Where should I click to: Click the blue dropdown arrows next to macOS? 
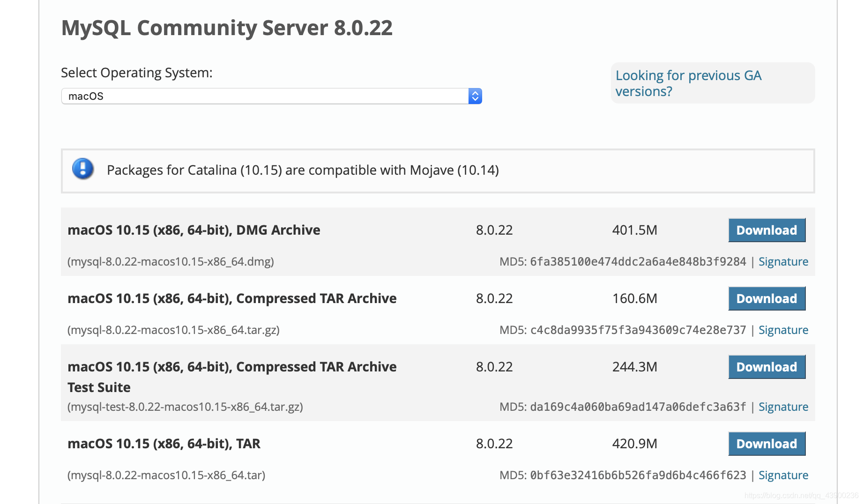[x=475, y=96]
